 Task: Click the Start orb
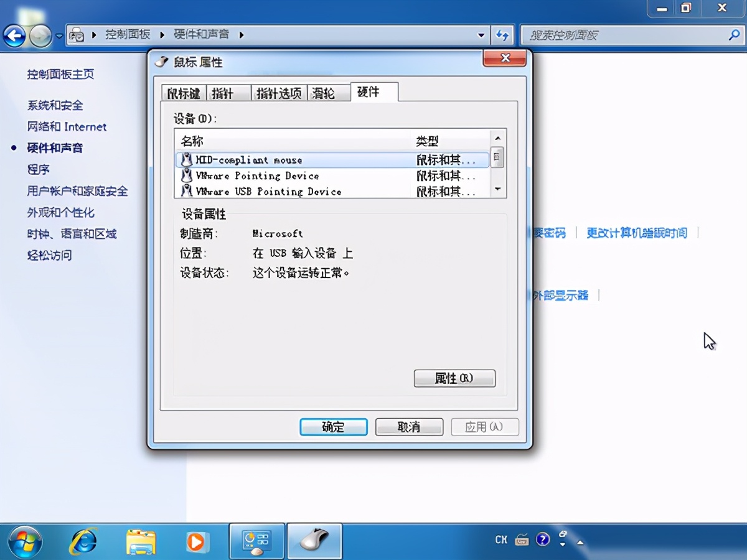[x=25, y=540]
